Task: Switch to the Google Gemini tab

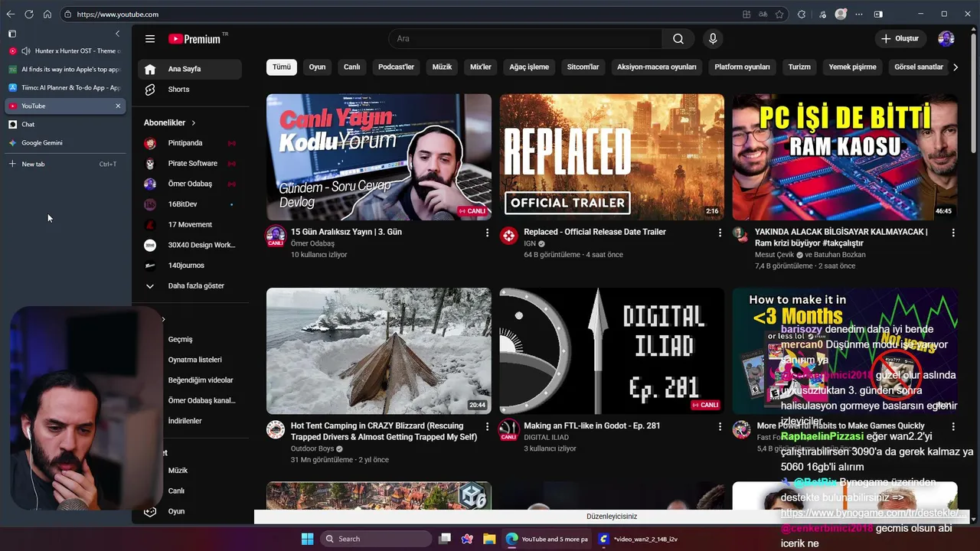Action: pos(65,143)
